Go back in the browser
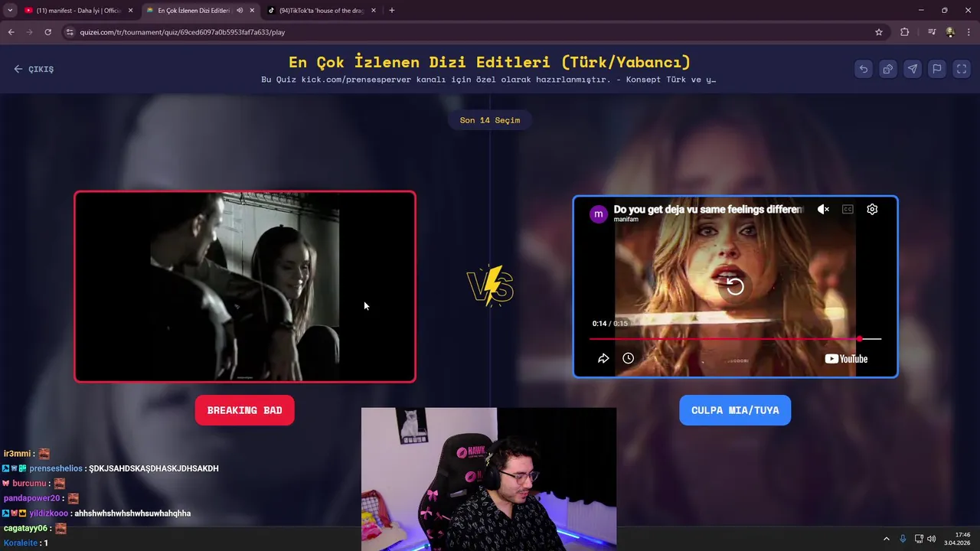 click(11, 32)
